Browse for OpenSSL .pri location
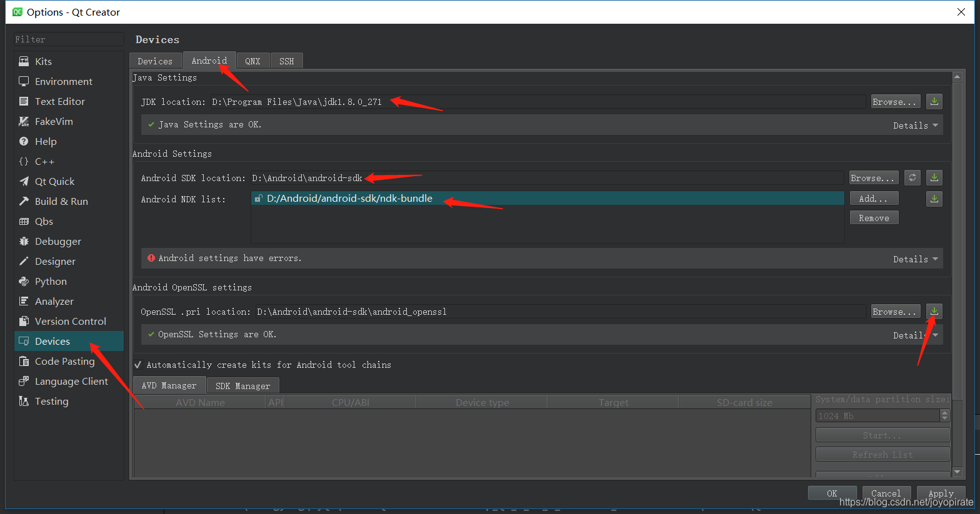The width and height of the screenshot is (980, 514). coord(895,311)
